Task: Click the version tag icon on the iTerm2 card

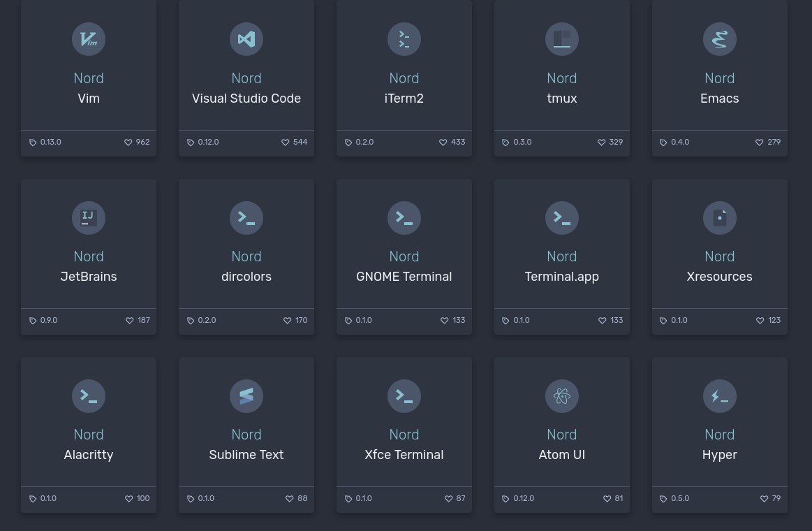Action: (x=348, y=142)
